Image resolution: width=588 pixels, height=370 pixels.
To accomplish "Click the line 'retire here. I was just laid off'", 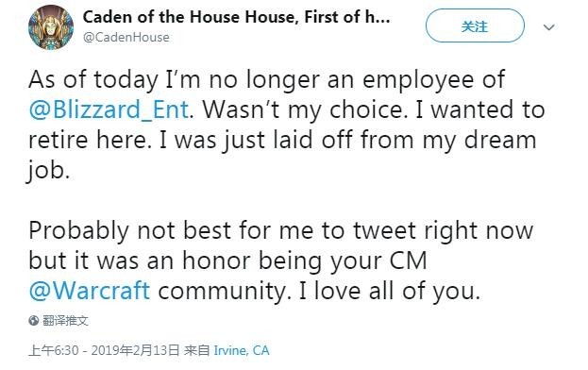I will (282, 140).
